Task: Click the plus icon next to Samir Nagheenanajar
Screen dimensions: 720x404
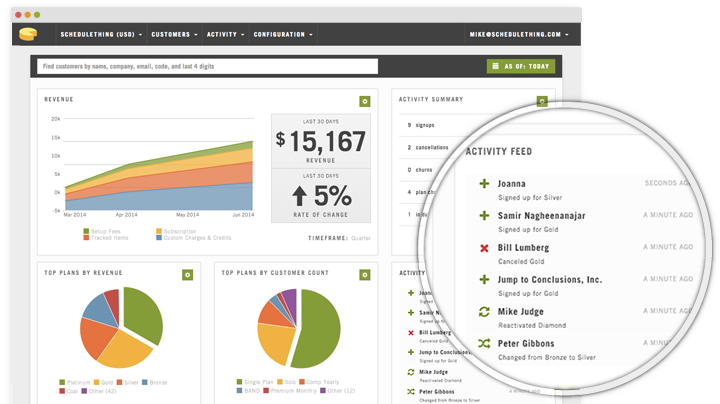Action: pos(484,215)
